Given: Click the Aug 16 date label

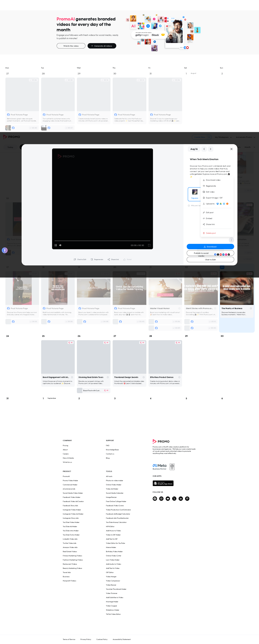Looking at the screenshot, I should pos(194,149).
